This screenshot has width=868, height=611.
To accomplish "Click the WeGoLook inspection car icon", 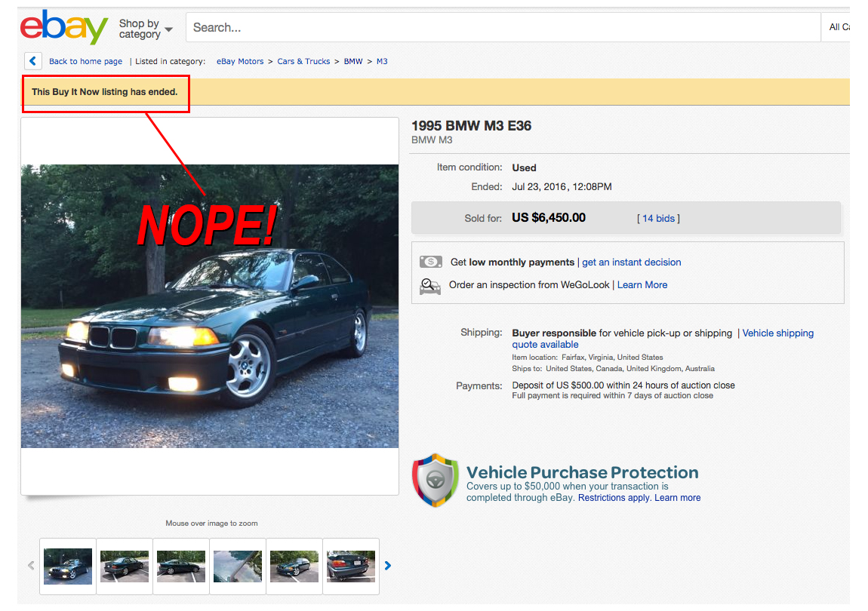I will click(x=430, y=286).
